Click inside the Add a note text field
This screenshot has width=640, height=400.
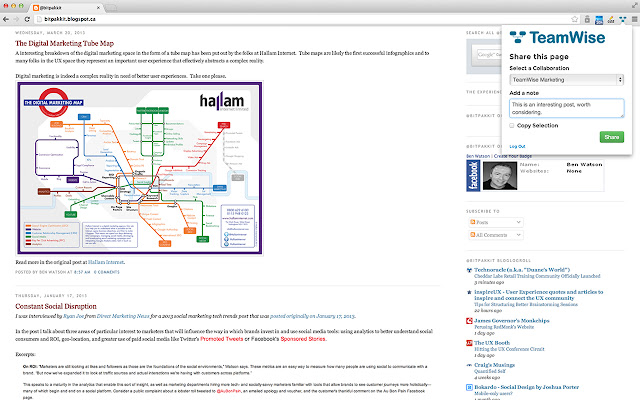(567, 108)
